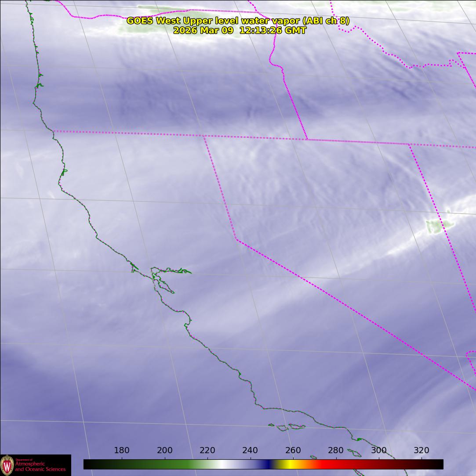Click the 240 colorbar label

point(250,450)
